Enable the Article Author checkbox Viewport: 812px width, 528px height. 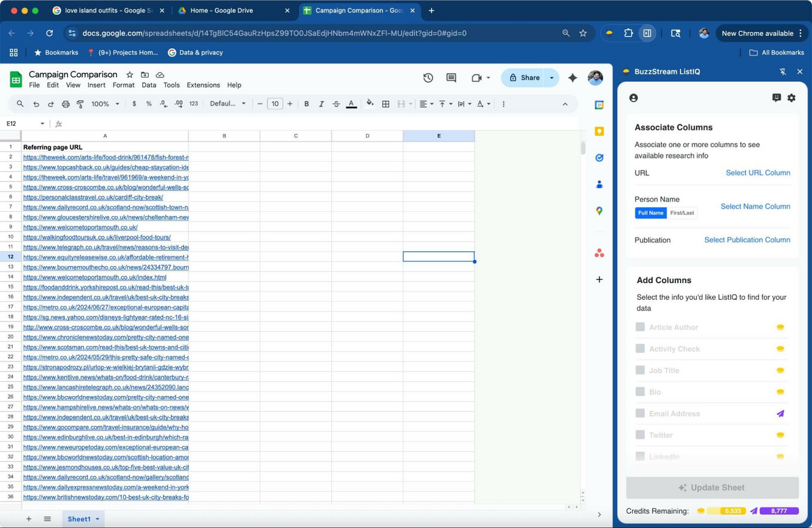639,327
